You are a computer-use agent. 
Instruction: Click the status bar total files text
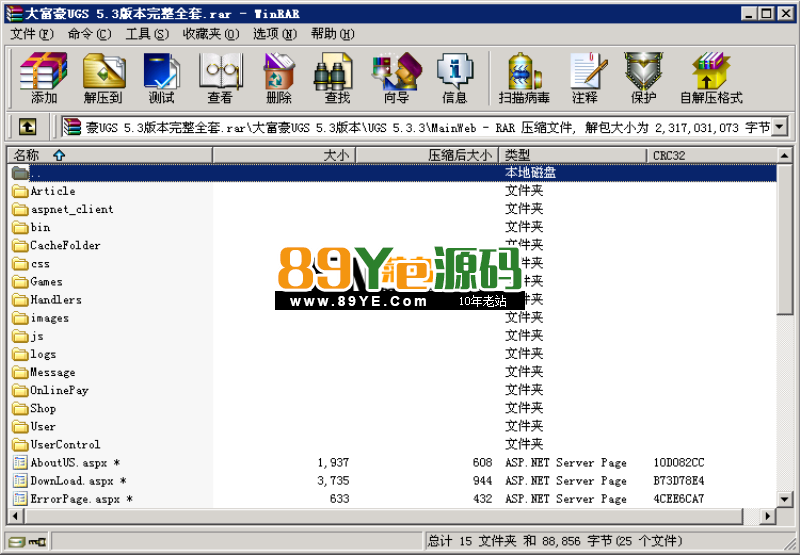(x=555, y=541)
